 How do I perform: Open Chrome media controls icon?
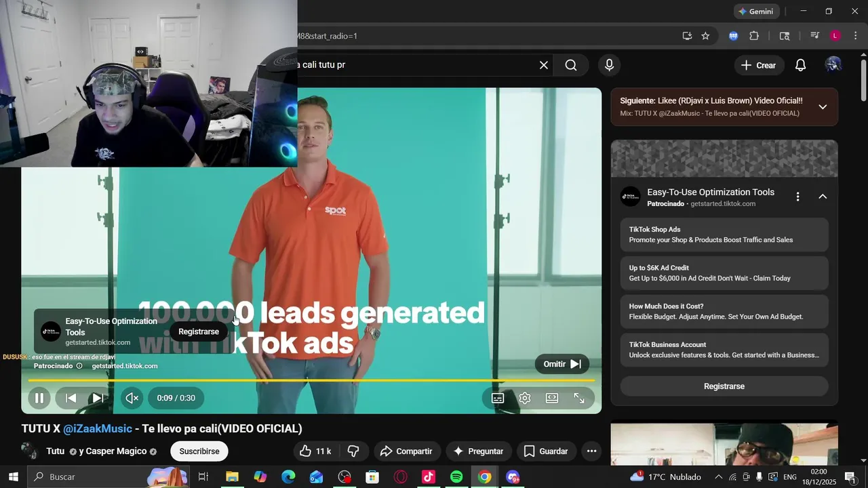tap(814, 36)
